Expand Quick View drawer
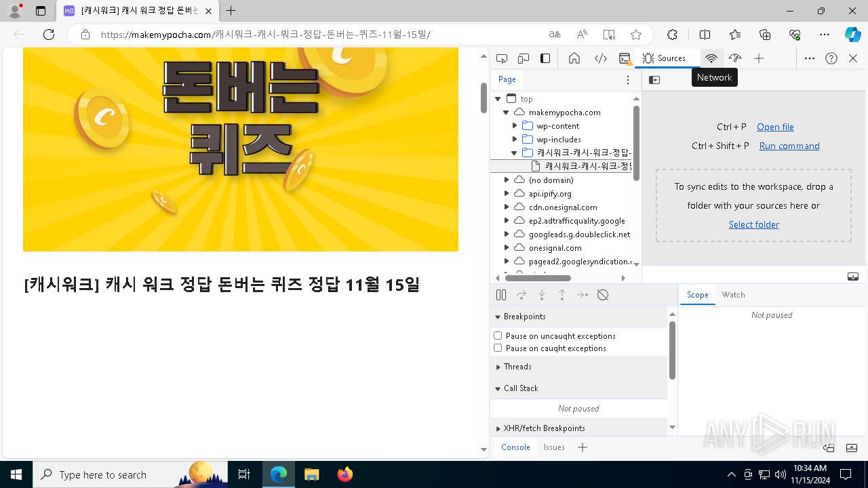 pos(852,448)
